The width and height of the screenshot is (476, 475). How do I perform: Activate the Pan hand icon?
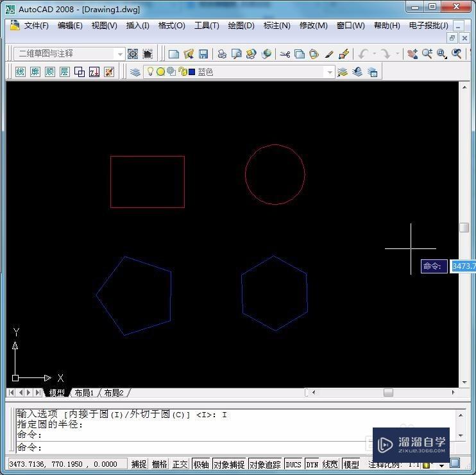coord(412,54)
